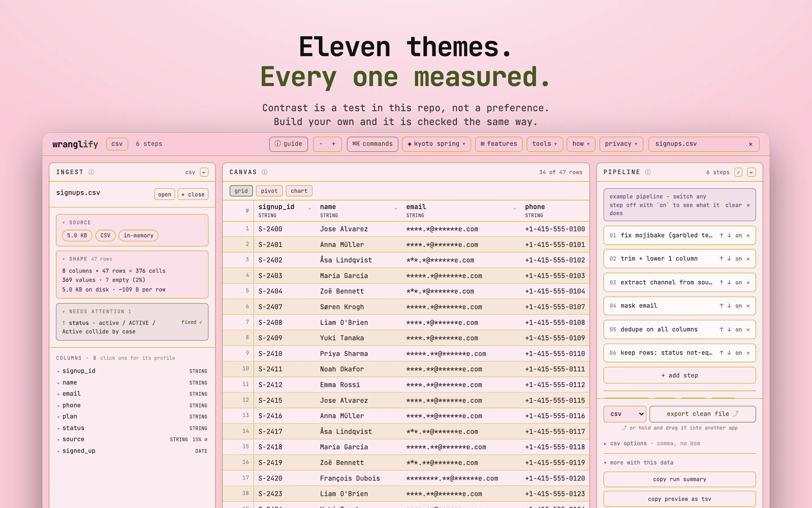This screenshot has width=812, height=508.
Task: Remove step 02 trim + lower
Action: (748, 259)
